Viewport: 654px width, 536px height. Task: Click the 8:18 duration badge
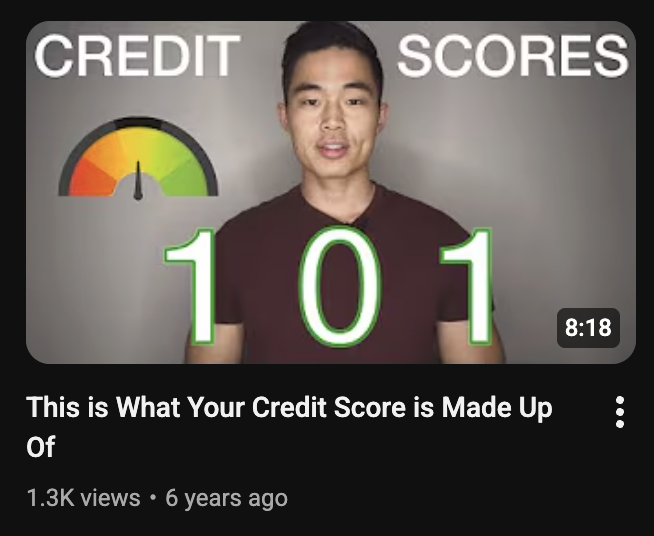tap(588, 328)
